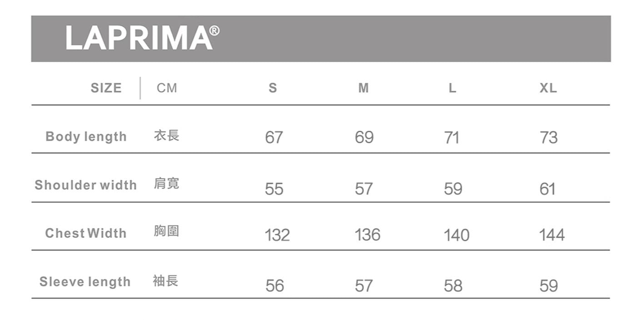Screen dimensions: 644x320
Task: Click the L size column header
Action: (452, 88)
